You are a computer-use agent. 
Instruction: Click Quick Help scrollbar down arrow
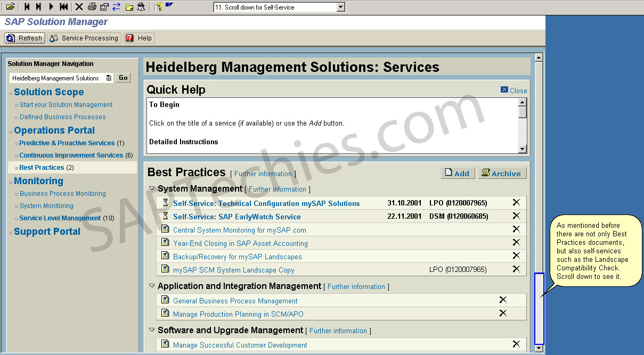tap(523, 149)
